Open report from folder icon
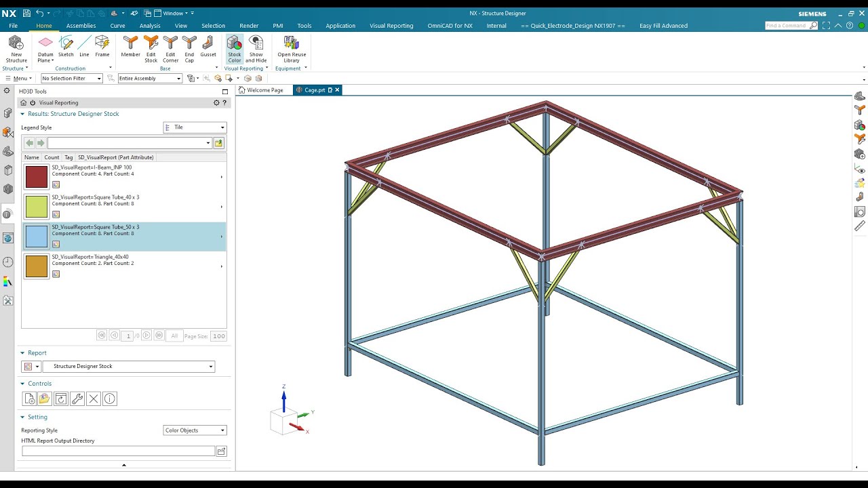Image resolution: width=868 pixels, height=488 pixels. [x=45, y=399]
